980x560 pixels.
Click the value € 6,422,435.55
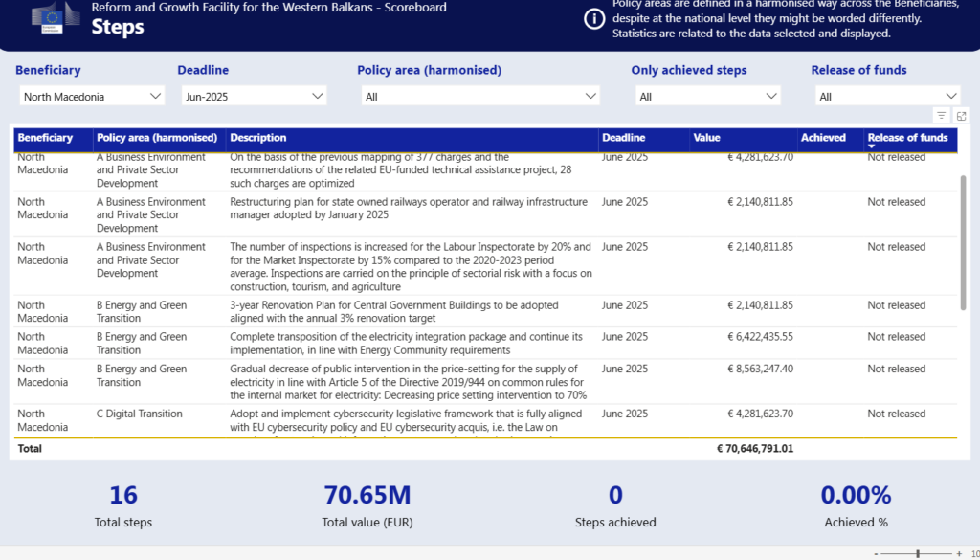point(760,337)
